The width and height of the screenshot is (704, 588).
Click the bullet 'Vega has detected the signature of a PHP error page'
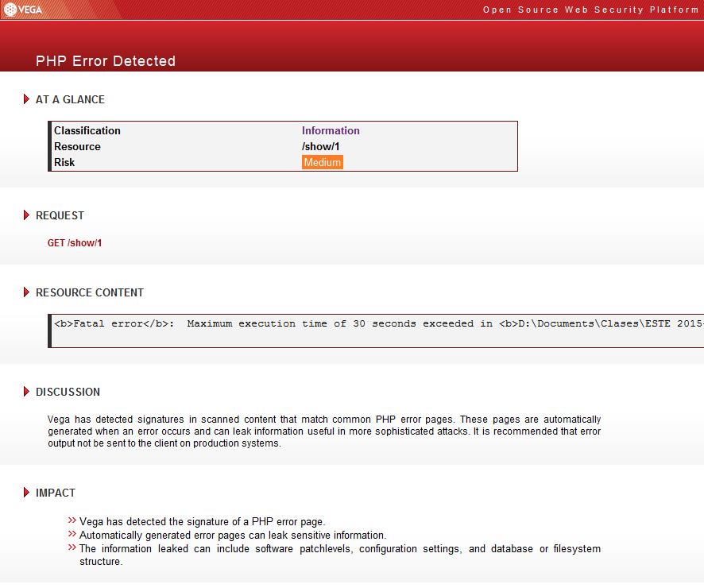point(202,521)
